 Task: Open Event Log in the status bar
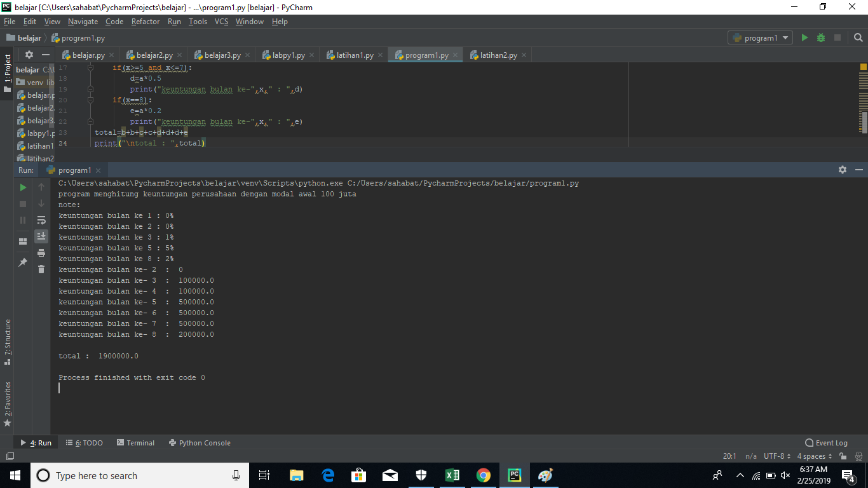826,442
